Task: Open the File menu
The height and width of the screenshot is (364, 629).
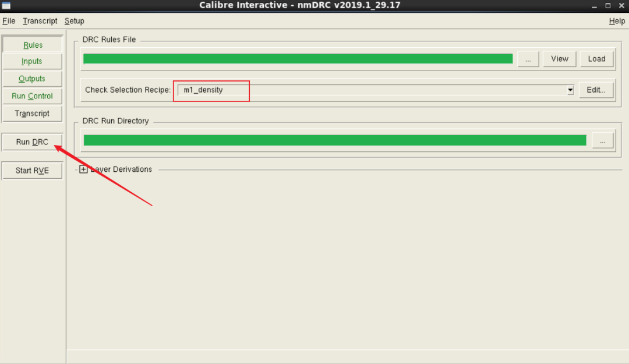Action: [x=9, y=21]
